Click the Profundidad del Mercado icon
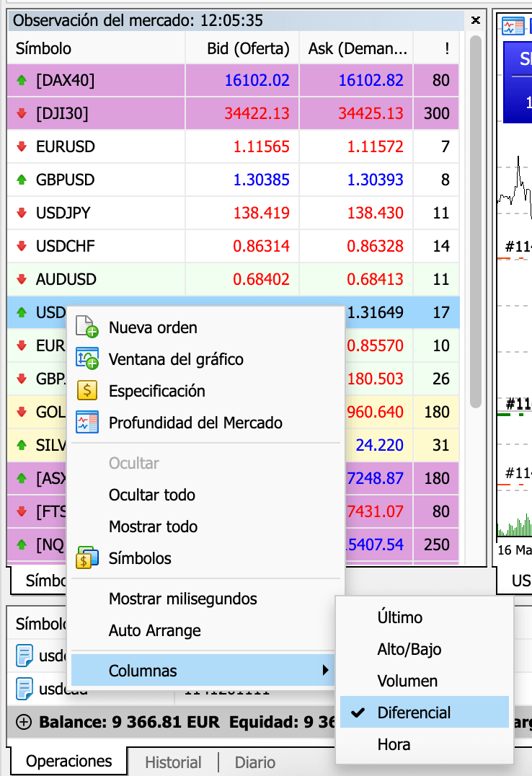The width and height of the screenshot is (532, 776). (x=87, y=422)
